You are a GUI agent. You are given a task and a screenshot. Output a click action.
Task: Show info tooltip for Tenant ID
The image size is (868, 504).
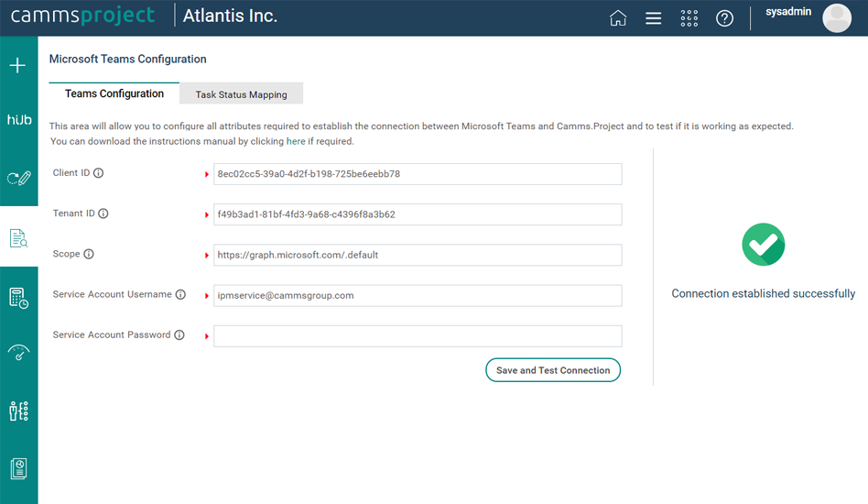103,214
